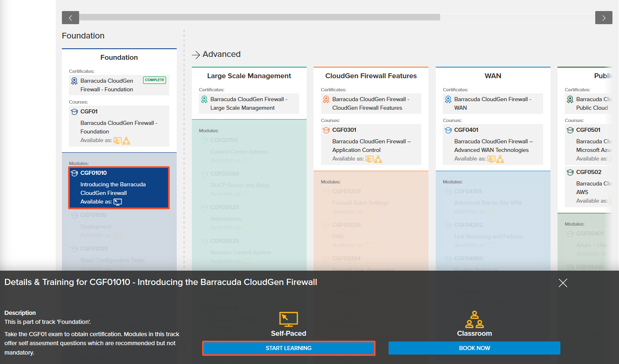Click the self-paced icon under CGF0301
This screenshot has width=619, height=364.
[369, 159]
